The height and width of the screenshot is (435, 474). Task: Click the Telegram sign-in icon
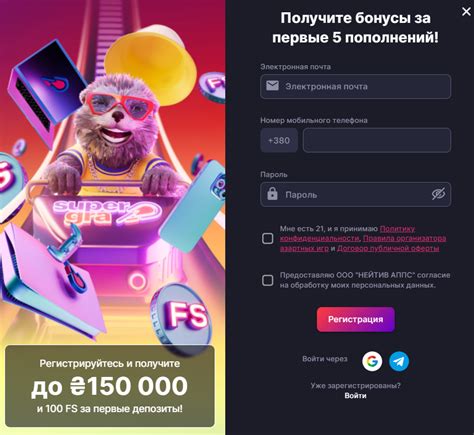point(399,361)
